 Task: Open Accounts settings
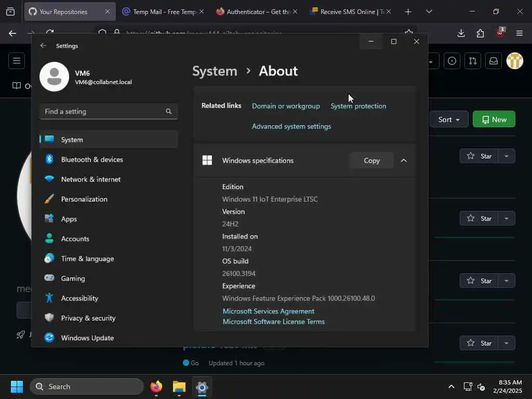[x=109, y=239]
